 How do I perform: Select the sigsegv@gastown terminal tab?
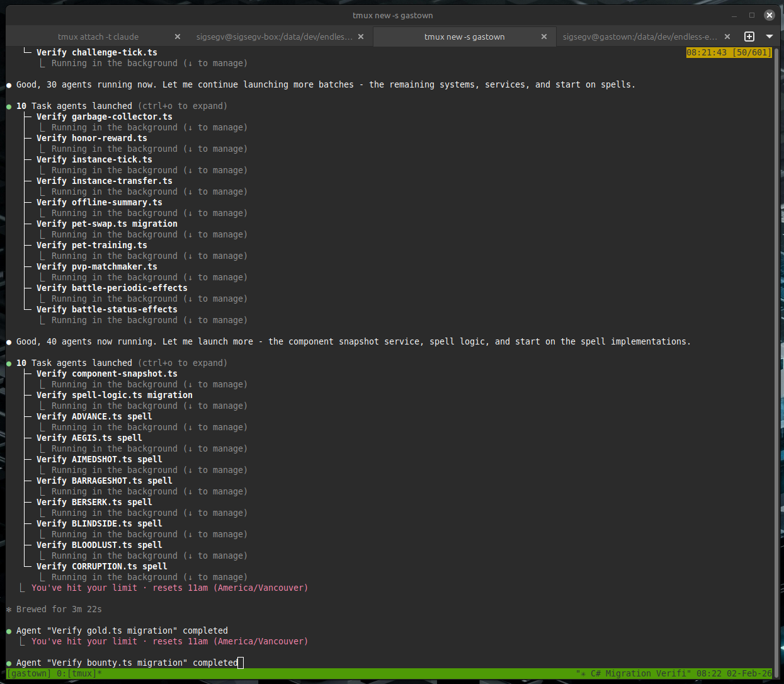[639, 37]
